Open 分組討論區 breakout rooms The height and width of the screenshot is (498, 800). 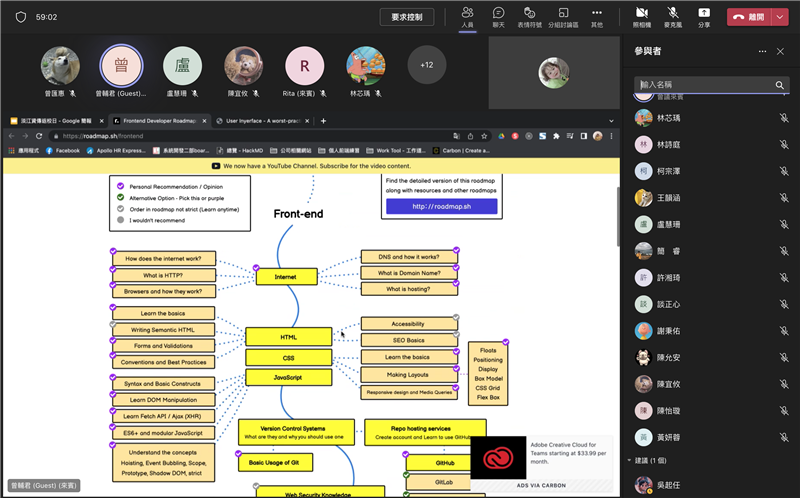click(x=564, y=16)
